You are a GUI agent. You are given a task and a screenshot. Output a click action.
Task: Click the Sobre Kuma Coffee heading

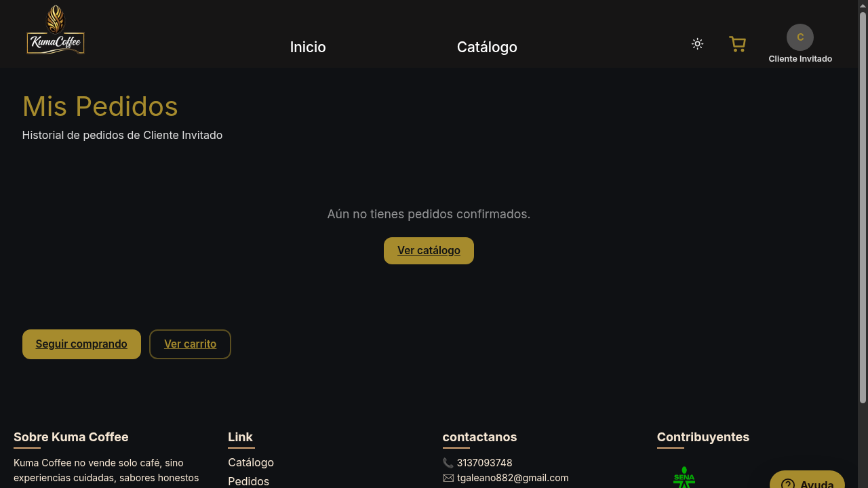click(x=71, y=437)
